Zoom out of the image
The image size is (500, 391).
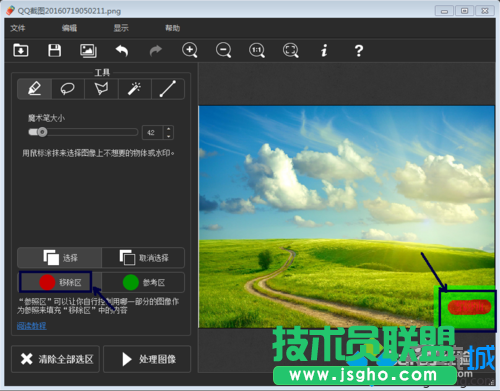(x=223, y=51)
